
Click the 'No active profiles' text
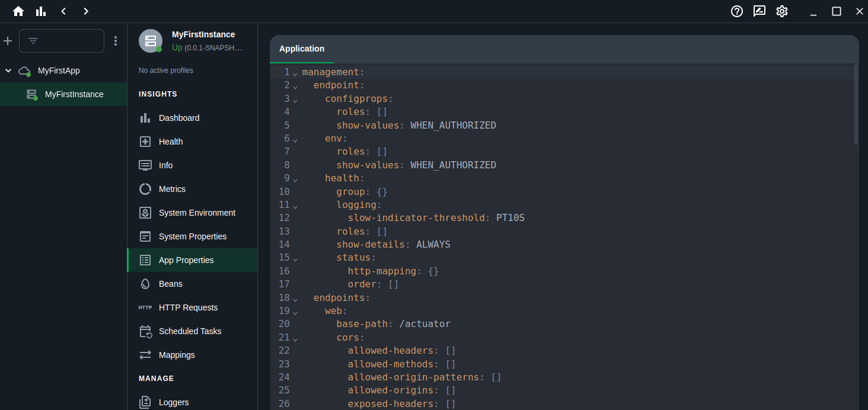click(x=166, y=71)
